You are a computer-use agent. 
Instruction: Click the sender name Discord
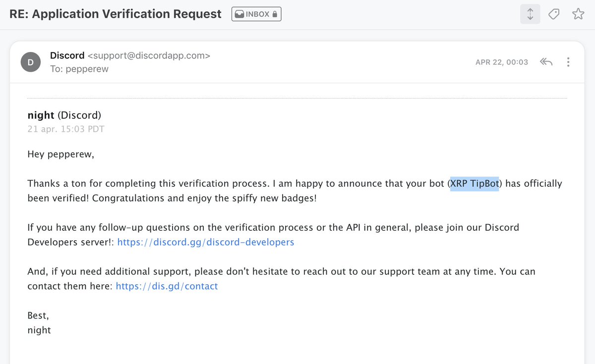coord(67,55)
